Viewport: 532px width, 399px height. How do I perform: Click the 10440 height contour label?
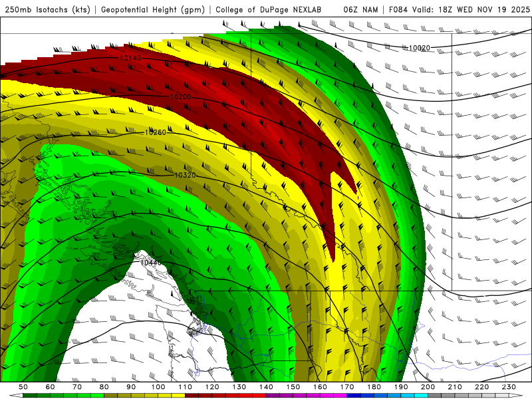[x=151, y=263]
